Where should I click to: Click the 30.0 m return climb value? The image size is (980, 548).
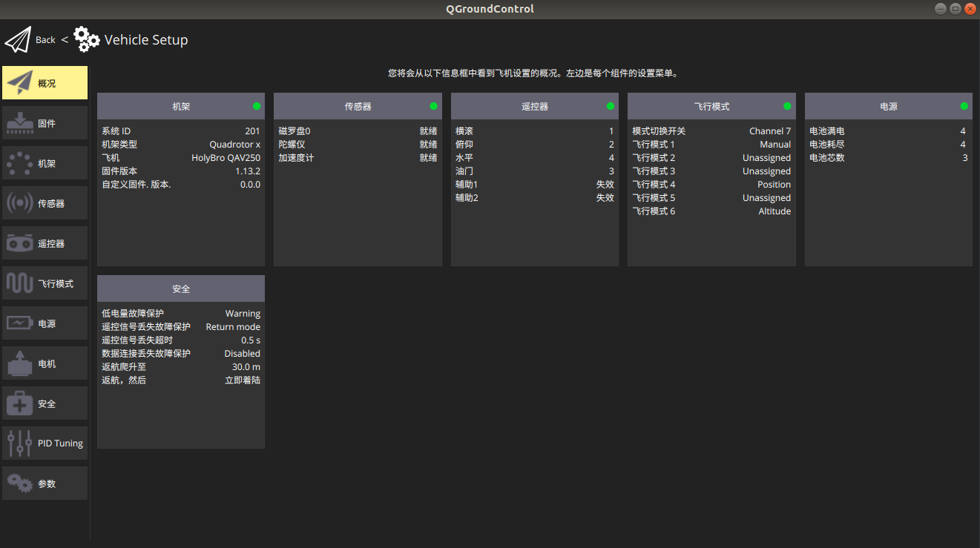pyautogui.click(x=246, y=367)
